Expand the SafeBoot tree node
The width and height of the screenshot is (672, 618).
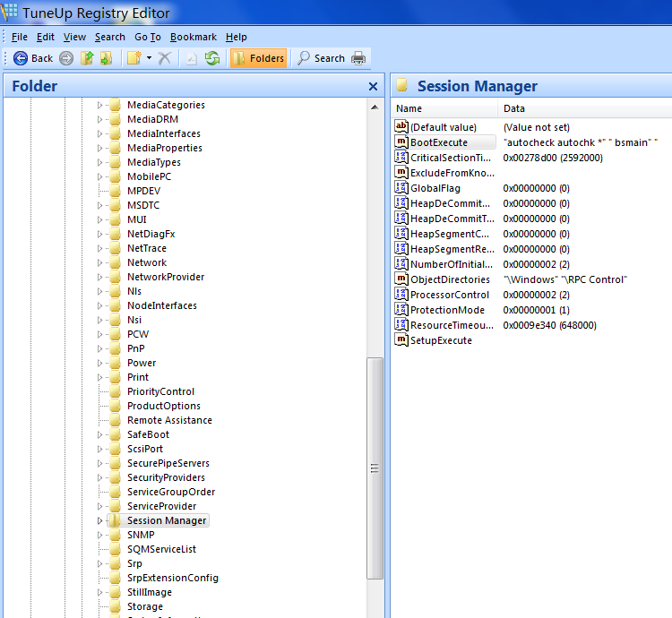(x=99, y=434)
